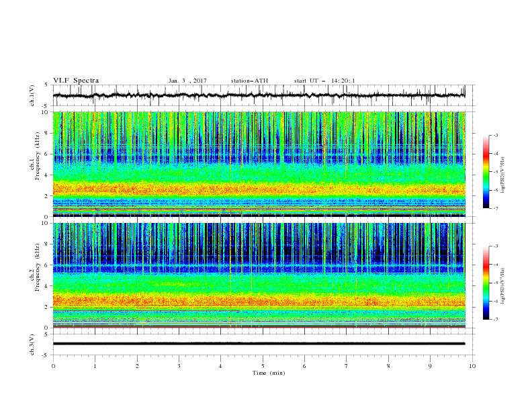Image resolution: width=532 pixels, height=411 pixels.
Task: Click the "8" minute time axis tick
Action: click(388, 366)
